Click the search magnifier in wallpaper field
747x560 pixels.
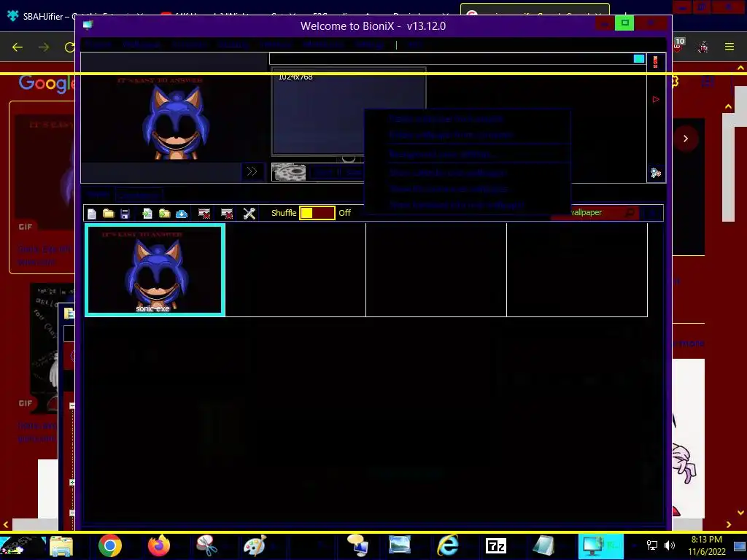tap(630, 212)
